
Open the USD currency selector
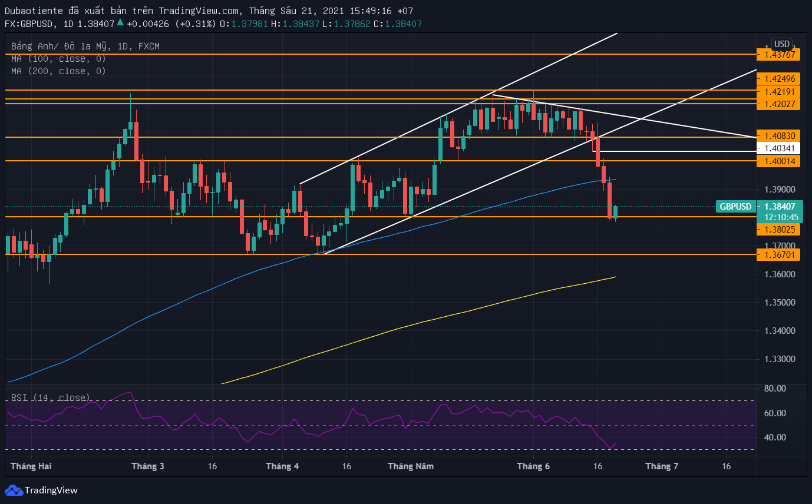(782, 44)
